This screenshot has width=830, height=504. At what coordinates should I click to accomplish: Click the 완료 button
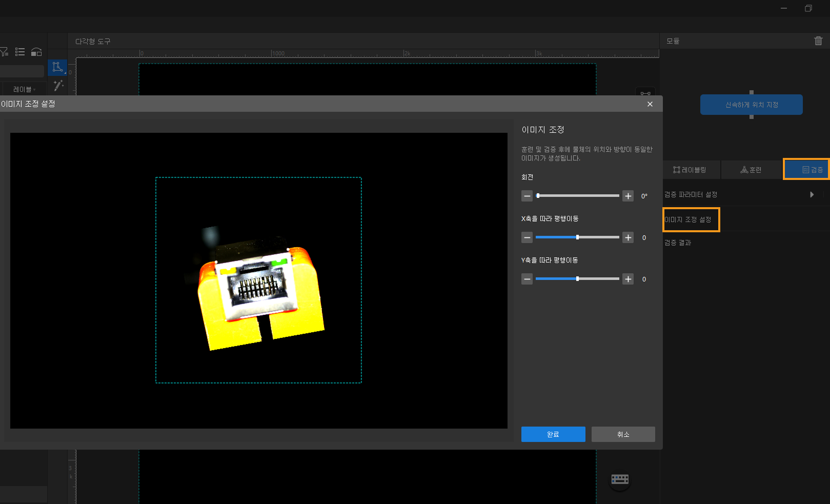(553, 434)
